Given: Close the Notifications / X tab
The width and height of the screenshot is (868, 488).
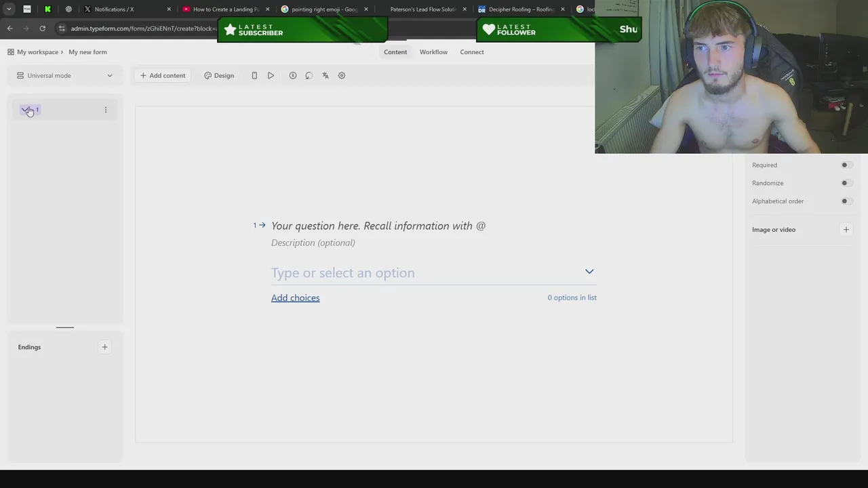Looking at the screenshot, I should [169, 9].
